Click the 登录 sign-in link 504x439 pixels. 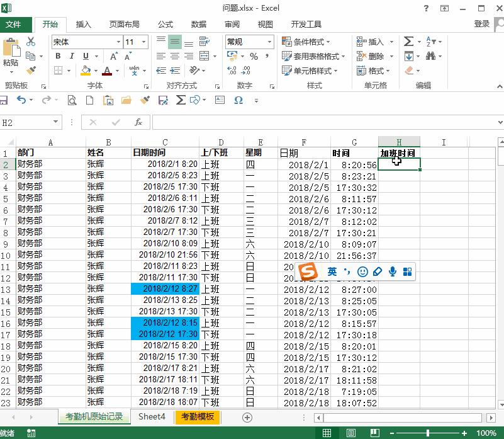(x=481, y=24)
